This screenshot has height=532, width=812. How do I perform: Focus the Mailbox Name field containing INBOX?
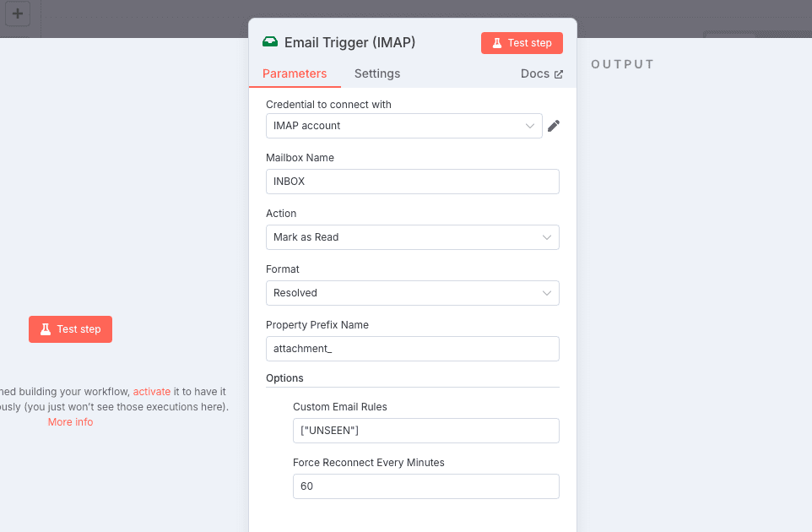[x=412, y=182]
